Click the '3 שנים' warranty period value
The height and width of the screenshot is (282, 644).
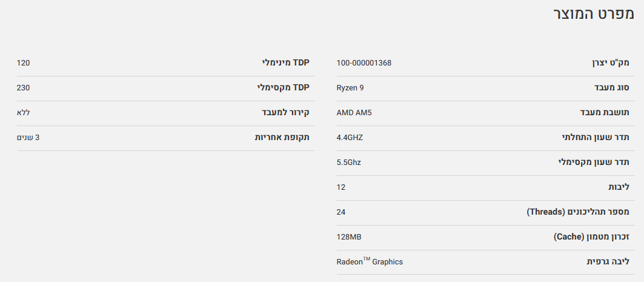coord(28,138)
